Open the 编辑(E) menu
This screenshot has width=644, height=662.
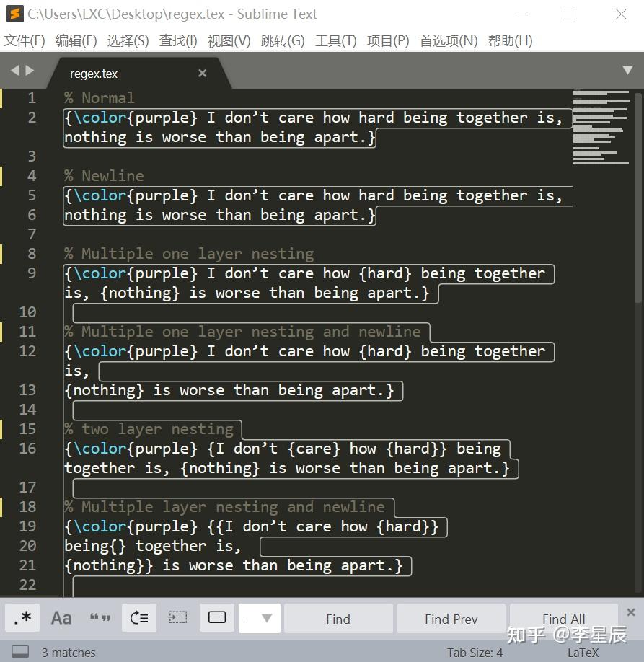(x=76, y=41)
